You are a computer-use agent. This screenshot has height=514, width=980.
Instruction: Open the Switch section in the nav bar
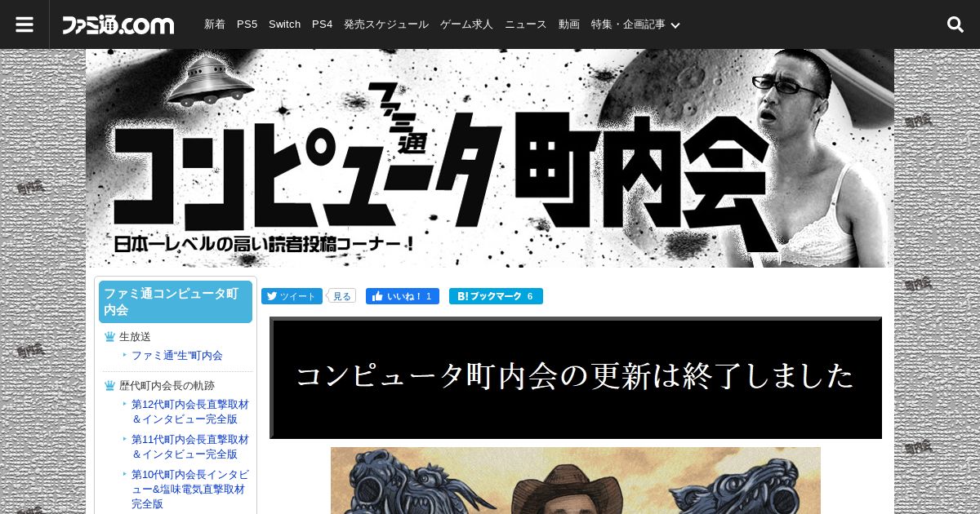point(284,24)
